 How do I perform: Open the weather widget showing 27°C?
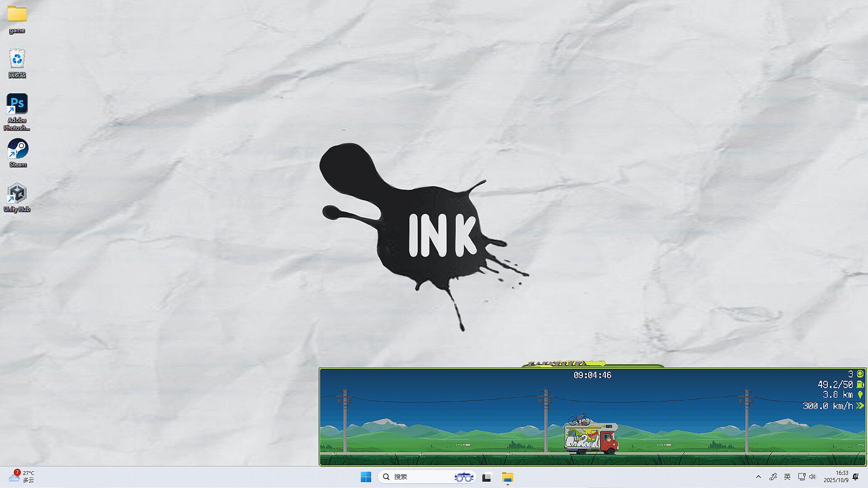(x=22, y=476)
